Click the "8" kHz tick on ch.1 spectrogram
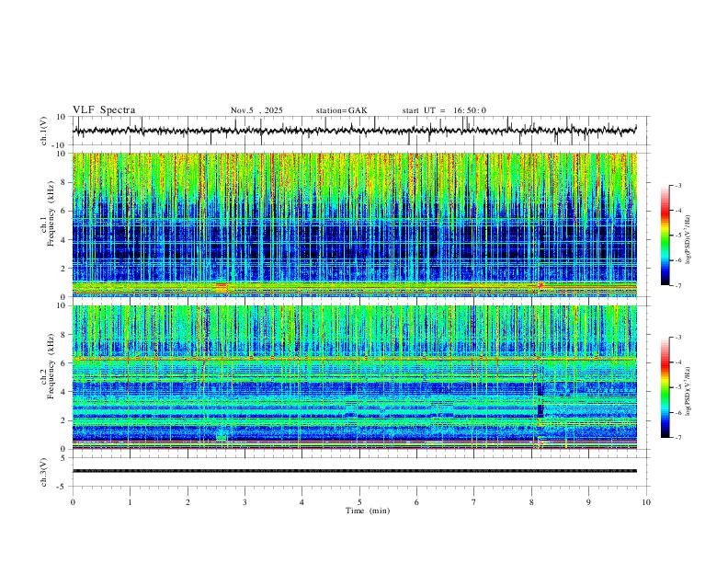The image size is (728, 563). [63, 182]
